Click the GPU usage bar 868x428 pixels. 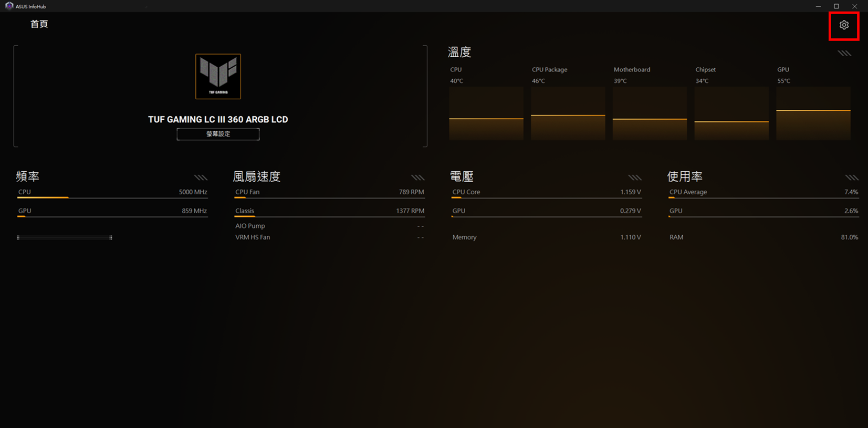[764, 216]
